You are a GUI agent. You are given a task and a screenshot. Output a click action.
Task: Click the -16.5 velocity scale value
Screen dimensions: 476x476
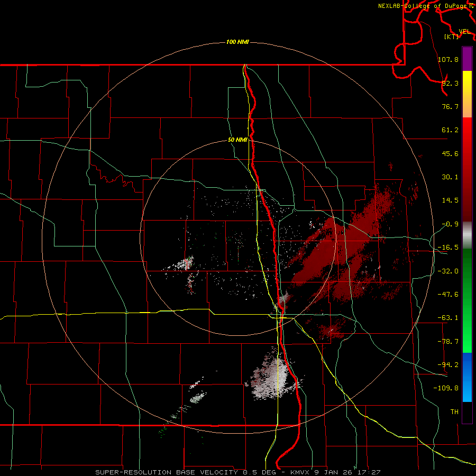click(448, 248)
